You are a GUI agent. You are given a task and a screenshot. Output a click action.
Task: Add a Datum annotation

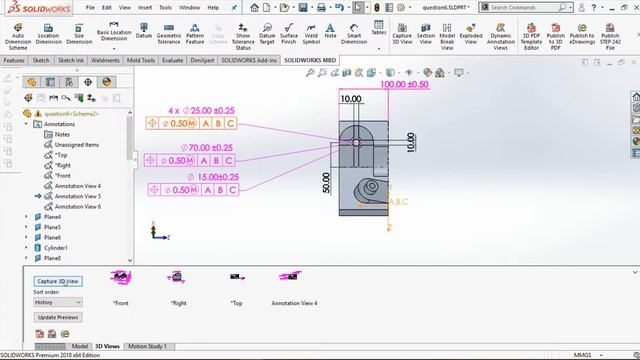pyautogui.click(x=144, y=31)
